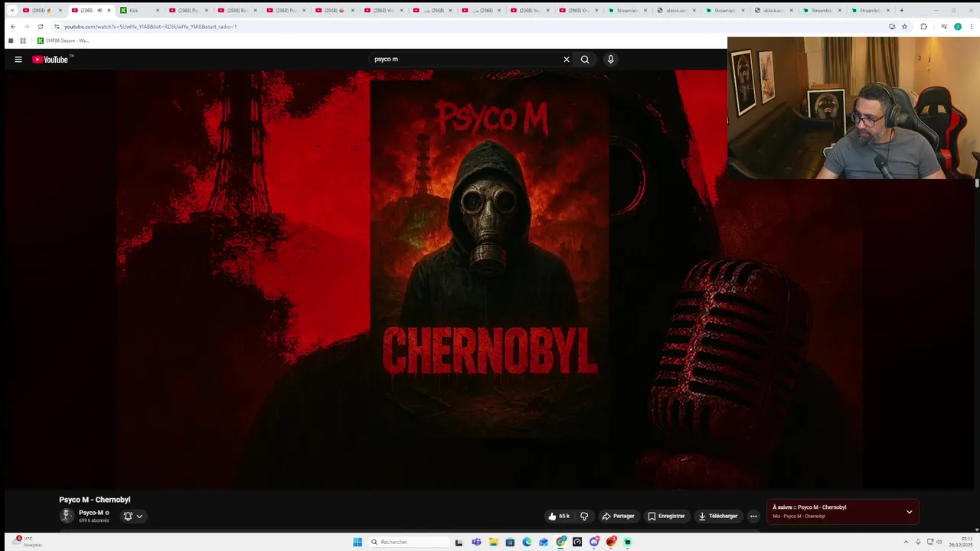Open the Chrome apps grid shortcut
The image size is (980, 551).
click(x=23, y=41)
